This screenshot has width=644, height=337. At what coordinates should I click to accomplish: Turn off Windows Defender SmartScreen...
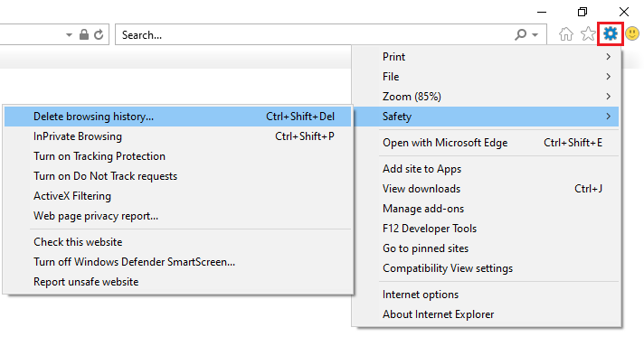click(x=178, y=262)
